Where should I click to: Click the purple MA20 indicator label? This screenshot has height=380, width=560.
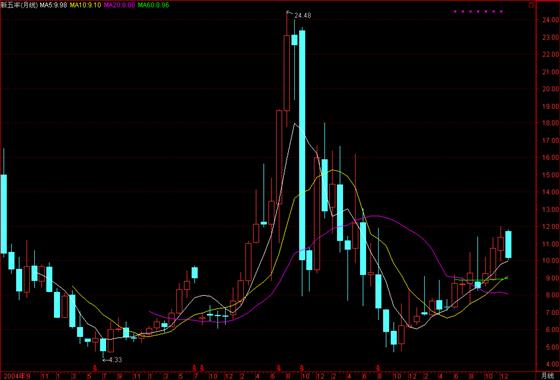119,5
